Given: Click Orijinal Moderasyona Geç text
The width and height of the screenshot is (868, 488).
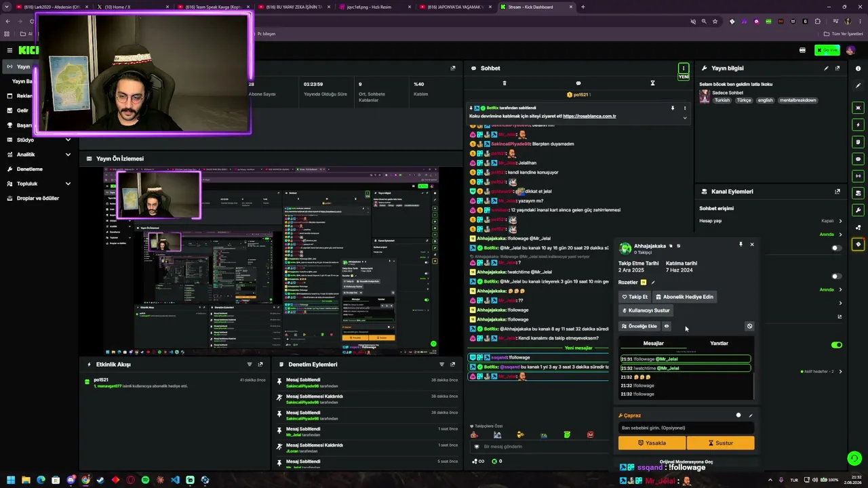Looking at the screenshot, I should click(x=686, y=462).
